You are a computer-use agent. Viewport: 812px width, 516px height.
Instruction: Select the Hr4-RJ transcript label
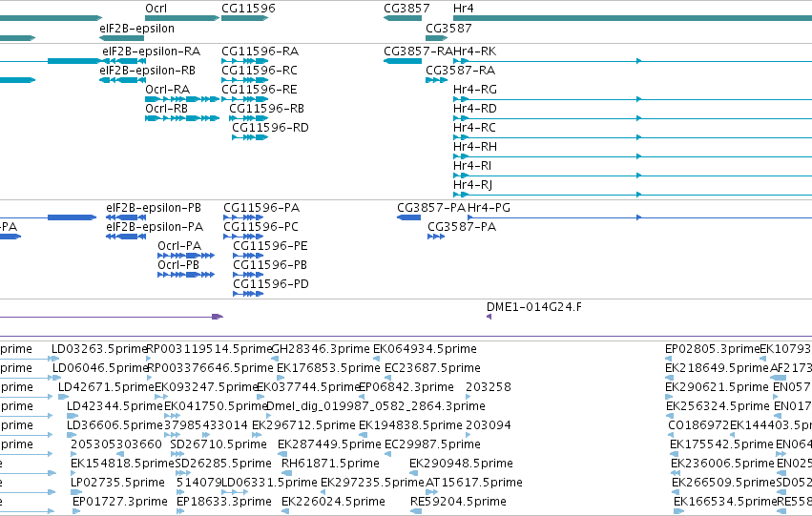(x=473, y=185)
